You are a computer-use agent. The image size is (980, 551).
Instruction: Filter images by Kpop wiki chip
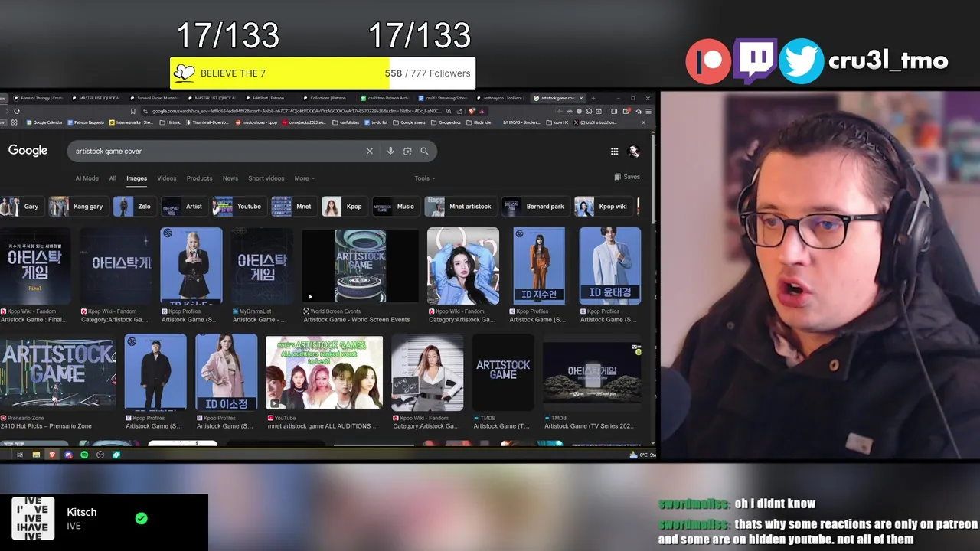pyautogui.click(x=603, y=207)
